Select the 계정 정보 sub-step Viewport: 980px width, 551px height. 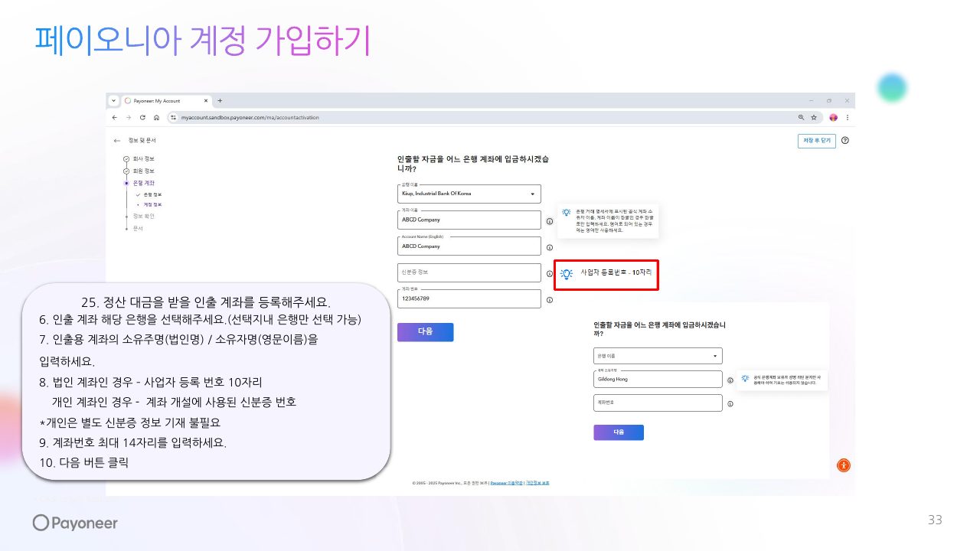click(152, 204)
